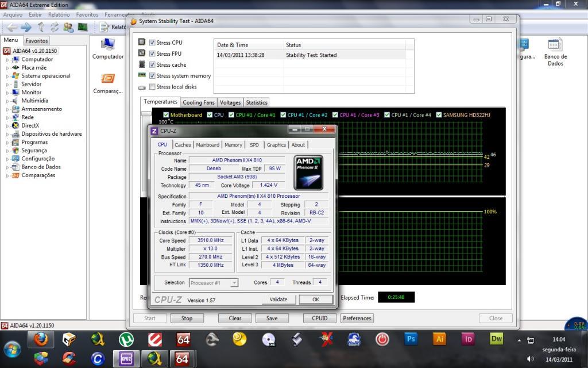Toggle the CPU #1 / Core #3 checkbox
This screenshot has height=368, width=588.
point(335,115)
